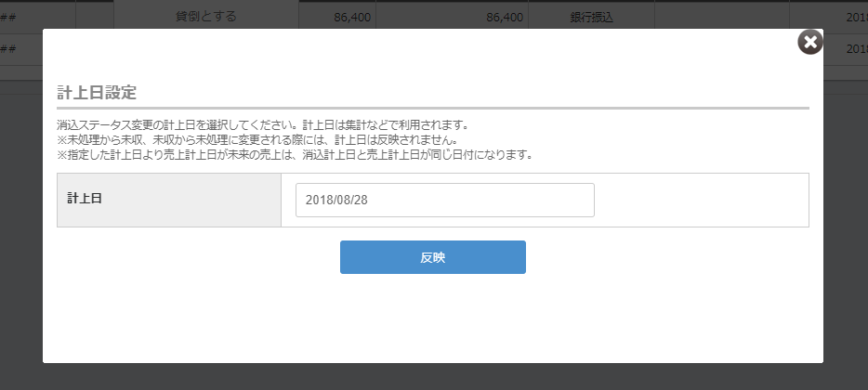This screenshot has width=868, height=390.
Task: Click the instruction line starting with 消込ステータス変更
Action: coord(262,124)
